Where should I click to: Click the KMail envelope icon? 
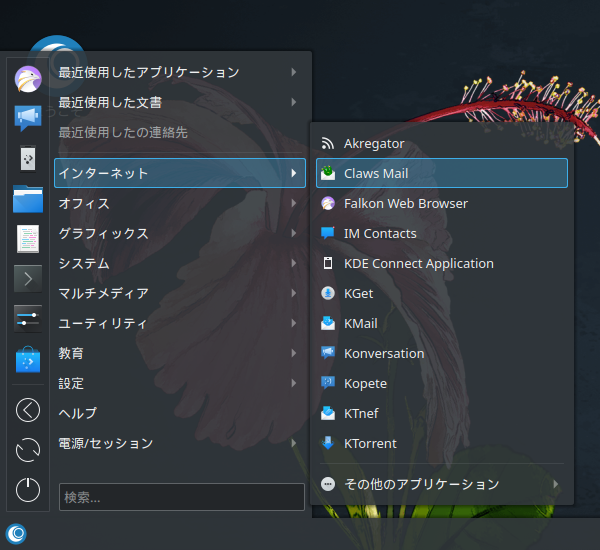tap(328, 323)
